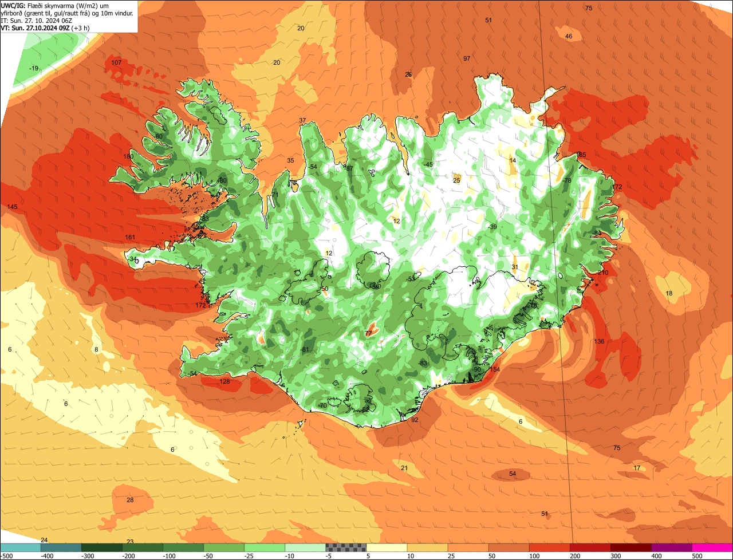This screenshot has width=733, height=560.
Task: Select the 136 value off the east coast
Action: pos(599,342)
